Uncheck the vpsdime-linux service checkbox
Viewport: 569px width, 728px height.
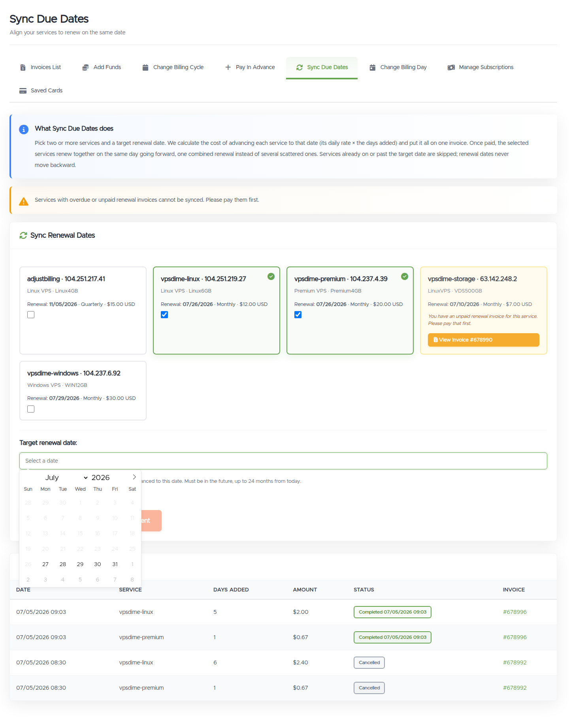[x=164, y=315]
